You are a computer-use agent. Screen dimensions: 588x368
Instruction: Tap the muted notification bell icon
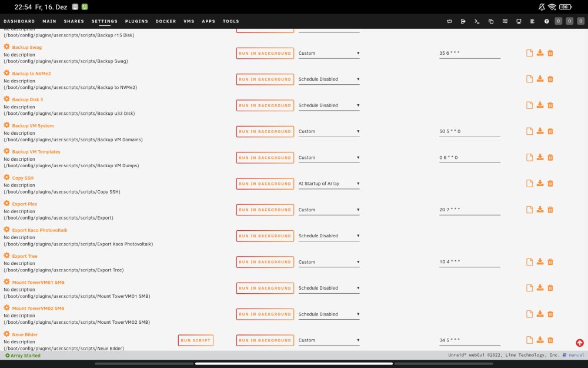tap(542, 6)
